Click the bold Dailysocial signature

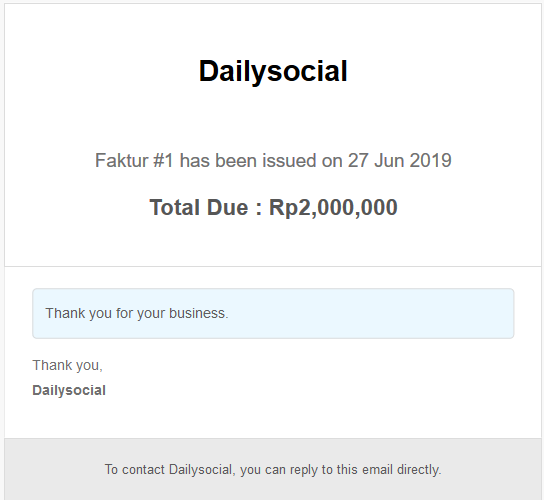(x=69, y=390)
